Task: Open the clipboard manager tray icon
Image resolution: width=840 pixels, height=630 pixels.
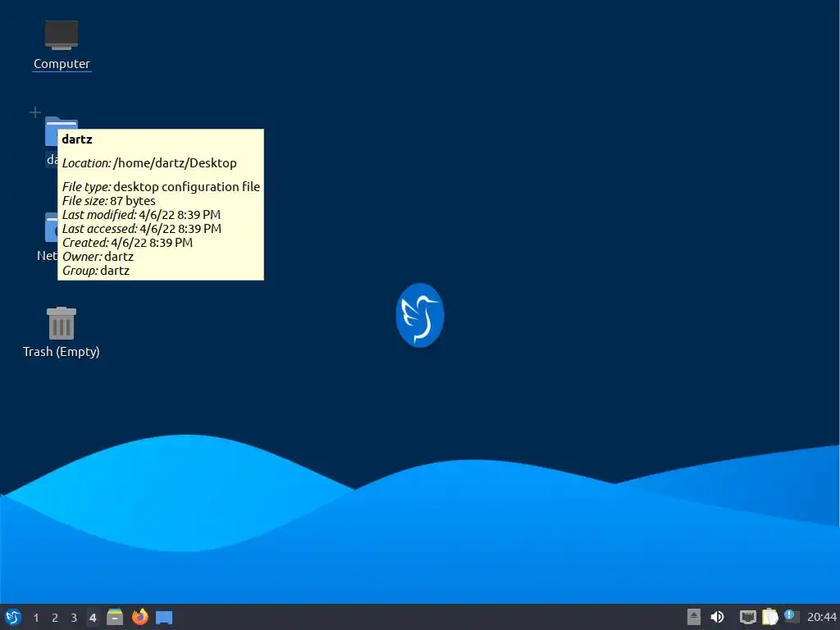Action: point(769,617)
